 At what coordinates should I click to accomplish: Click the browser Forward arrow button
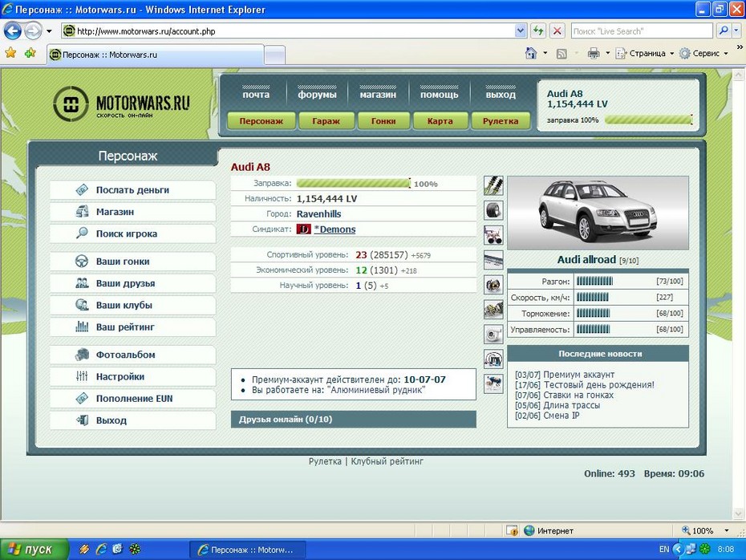33,31
